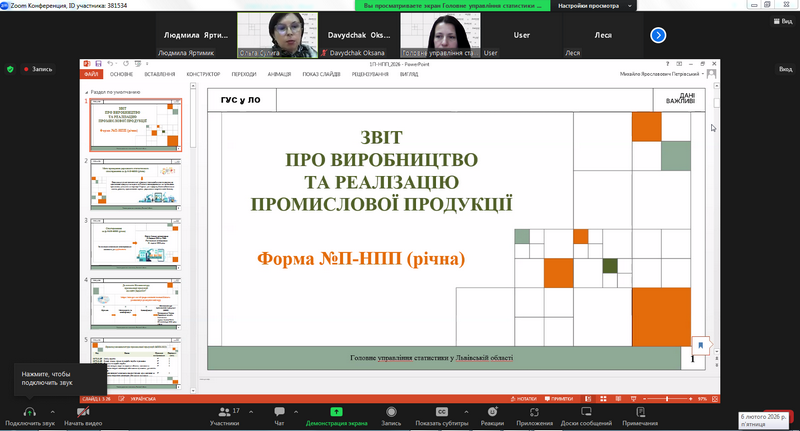Toggle the ПРИМІТКИ comments pane
The width and height of the screenshot is (800, 431).
click(x=559, y=399)
